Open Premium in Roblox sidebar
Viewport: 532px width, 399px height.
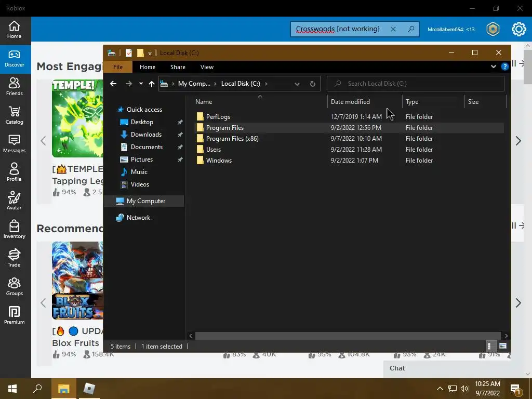click(x=14, y=315)
